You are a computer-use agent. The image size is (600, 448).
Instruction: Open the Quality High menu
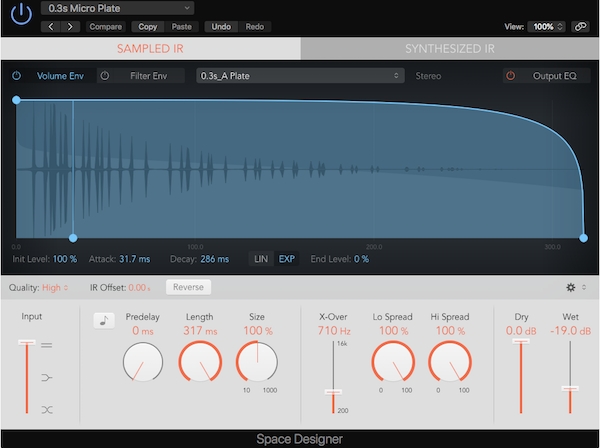pos(55,287)
